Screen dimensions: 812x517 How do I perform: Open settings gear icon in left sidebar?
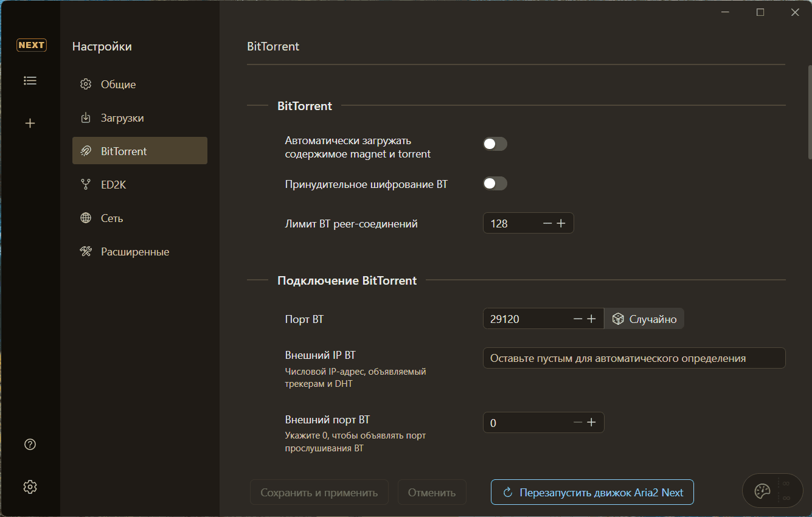[30, 487]
